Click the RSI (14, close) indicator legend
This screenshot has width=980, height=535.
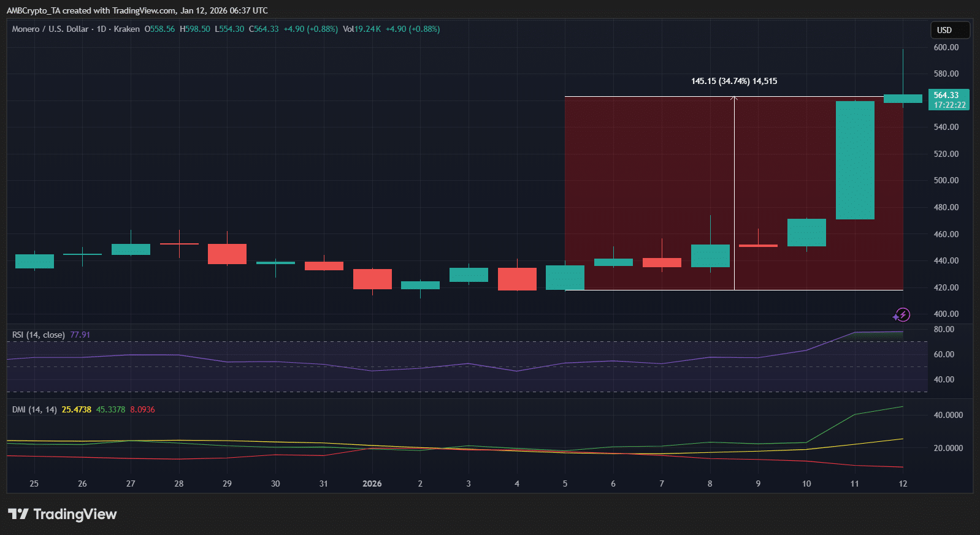[38, 335]
